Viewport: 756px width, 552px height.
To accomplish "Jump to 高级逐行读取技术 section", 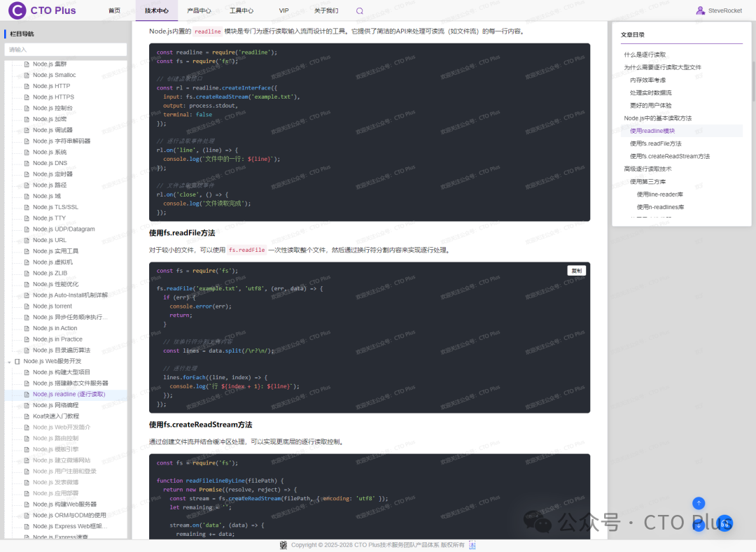I will (647, 169).
